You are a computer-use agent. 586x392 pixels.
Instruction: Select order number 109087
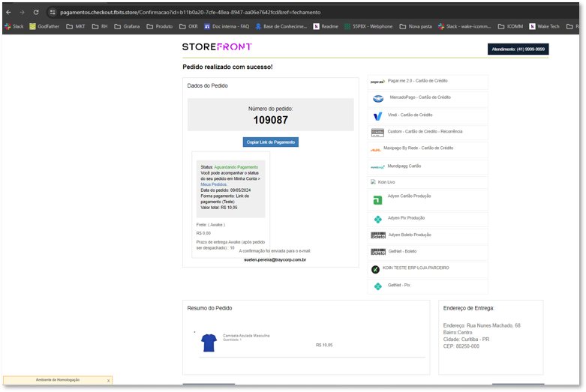(x=271, y=120)
